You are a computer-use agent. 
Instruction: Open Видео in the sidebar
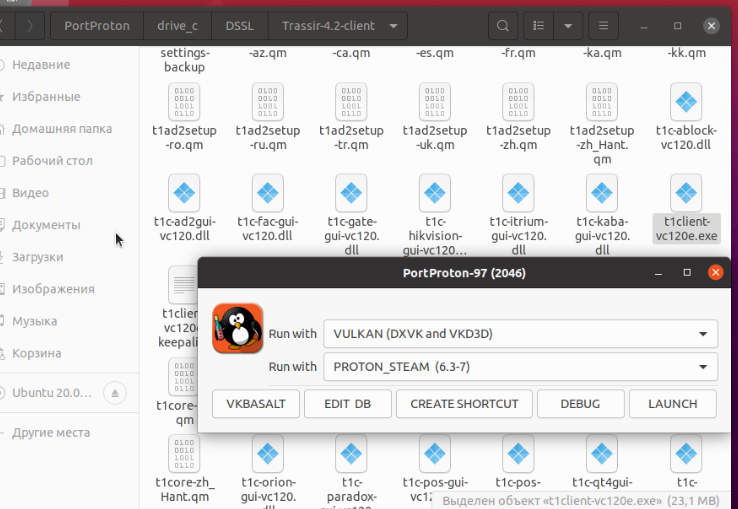[30, 193]
